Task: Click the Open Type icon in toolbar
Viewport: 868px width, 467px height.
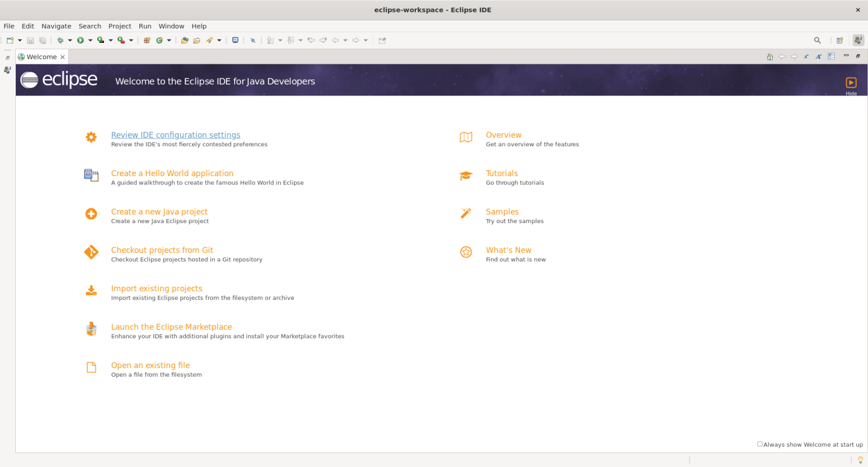Action: click(185, 40)
